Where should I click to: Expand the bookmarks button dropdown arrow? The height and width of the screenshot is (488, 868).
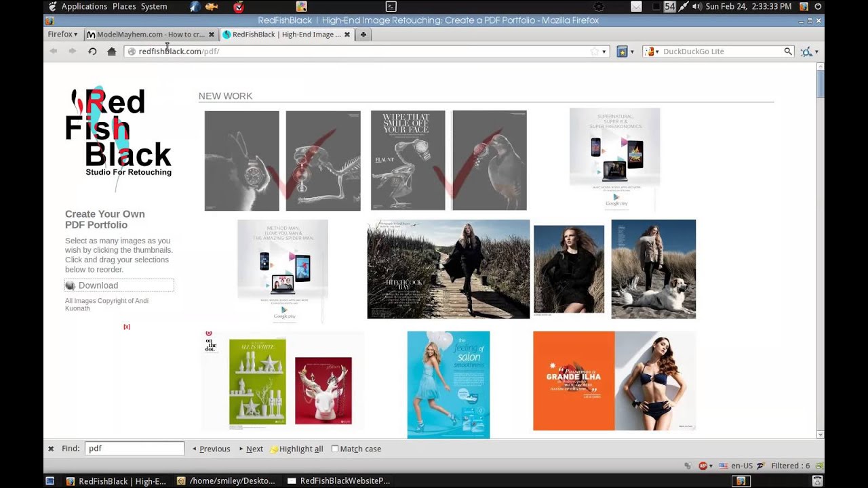[x=632, y=52]
